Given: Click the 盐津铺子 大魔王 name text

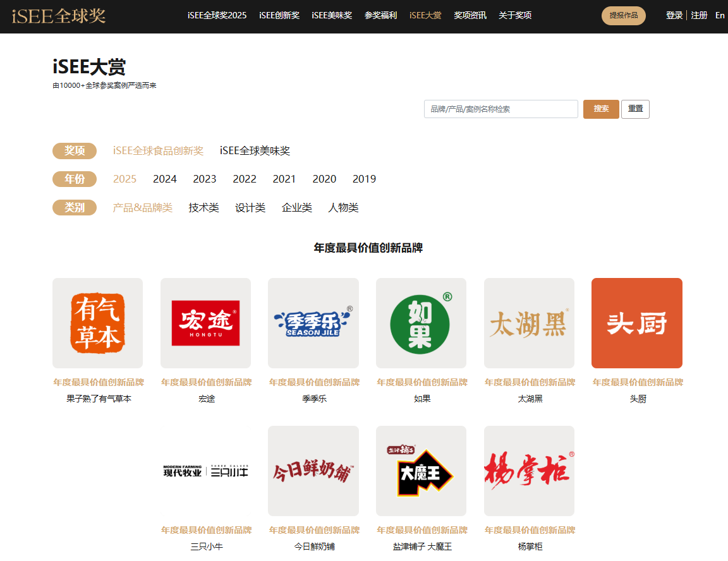Looking at the screenshot, I should pyautogui.click(x=422, y=546).
